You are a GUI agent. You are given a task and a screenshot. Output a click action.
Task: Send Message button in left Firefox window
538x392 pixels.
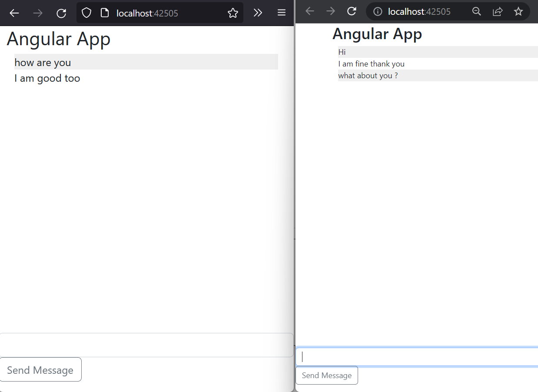tap(40, 369)
